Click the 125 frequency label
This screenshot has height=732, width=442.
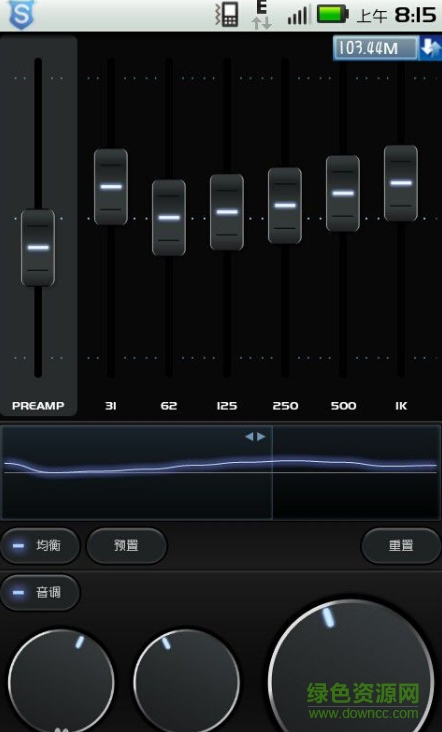pyautogui.click(x=227, y=406)
